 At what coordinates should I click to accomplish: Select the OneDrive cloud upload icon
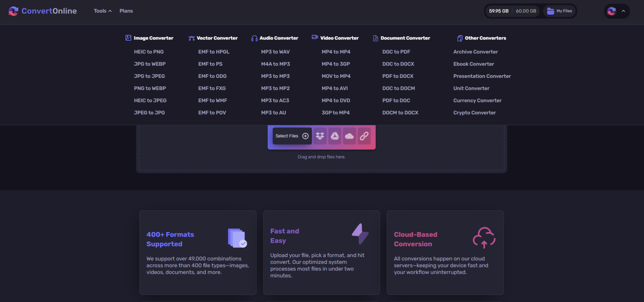(349, 136)
